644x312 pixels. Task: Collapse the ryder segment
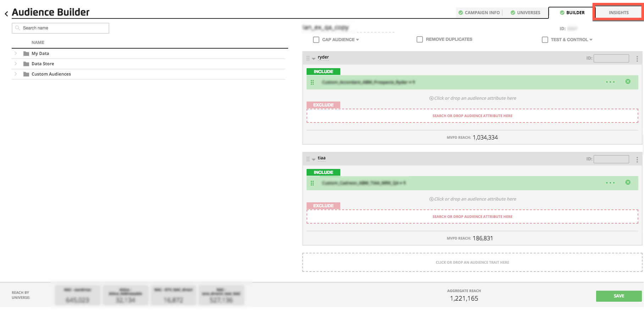point(314,59)
